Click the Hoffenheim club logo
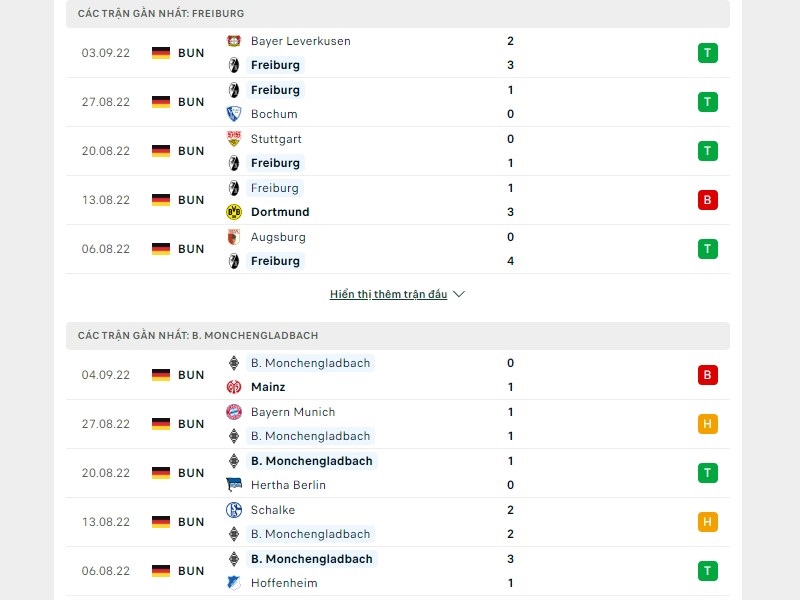800x600 pixels. point(235,583)
